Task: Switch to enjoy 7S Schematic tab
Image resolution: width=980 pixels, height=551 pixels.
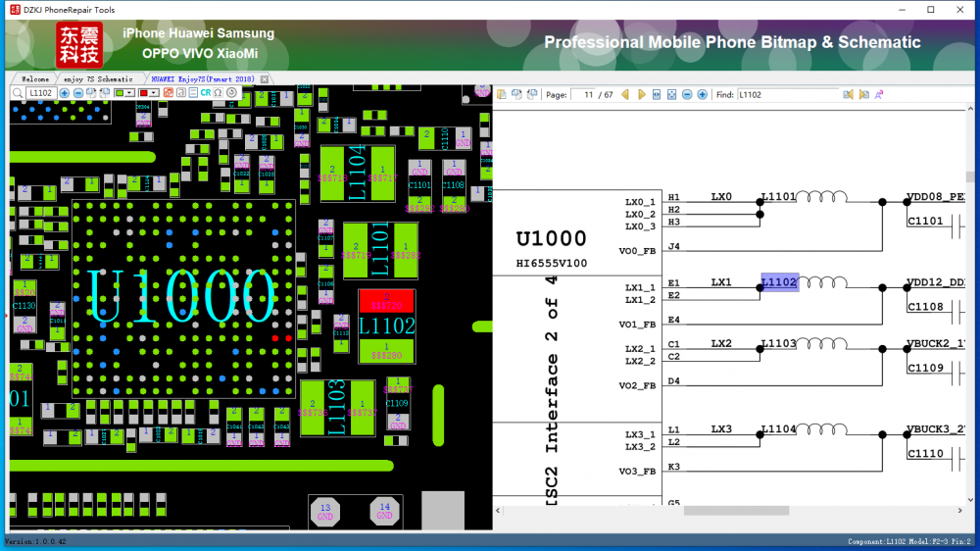Action: coord(97,78)
